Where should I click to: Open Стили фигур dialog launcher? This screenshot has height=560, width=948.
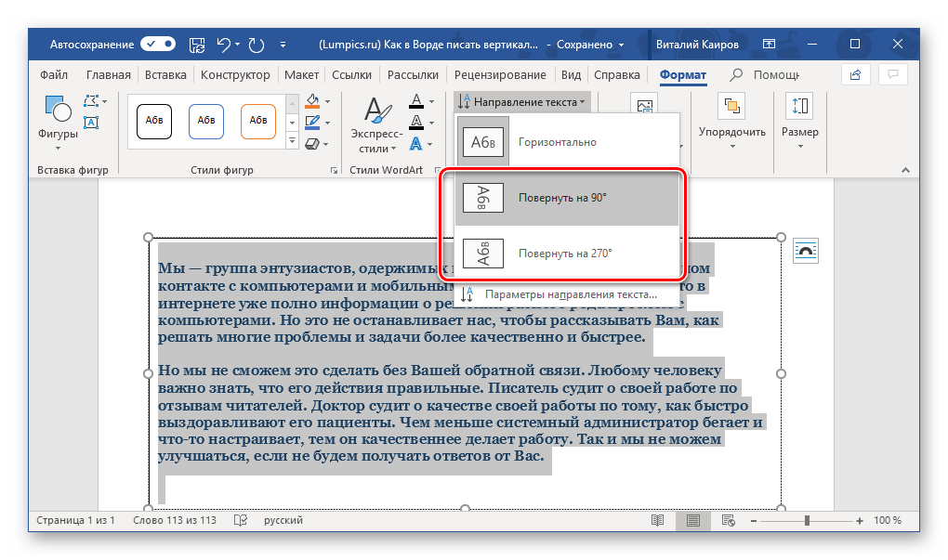(x=334, y=171)
